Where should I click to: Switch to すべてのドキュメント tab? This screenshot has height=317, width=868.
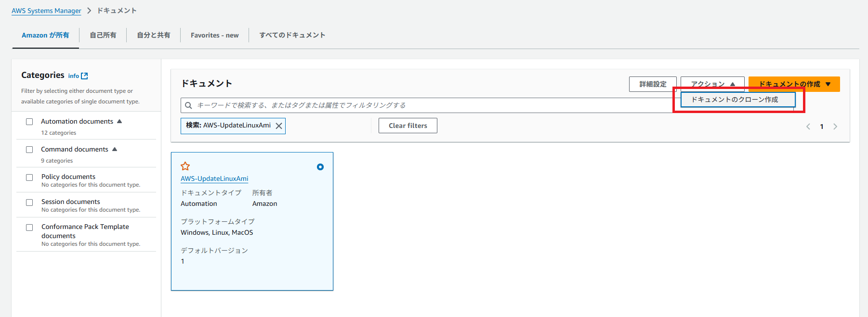tap(292, 35)
